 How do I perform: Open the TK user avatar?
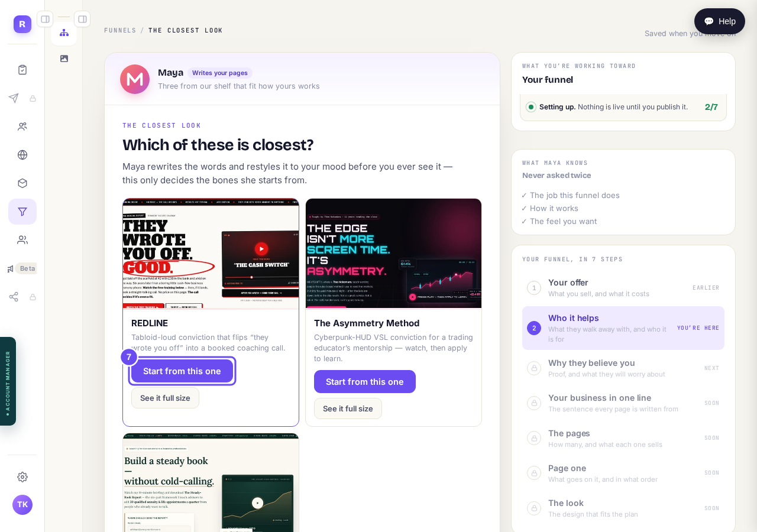coord(22,505)
